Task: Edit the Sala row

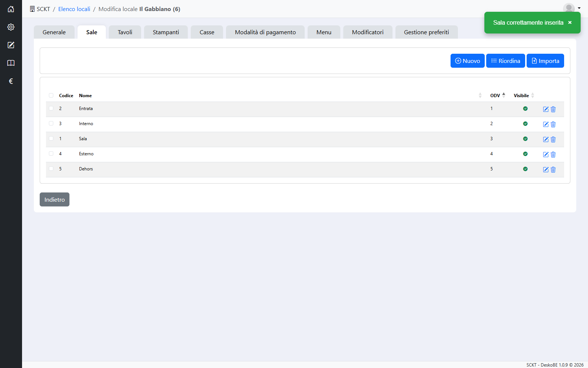Action: [x=546, y=139]
